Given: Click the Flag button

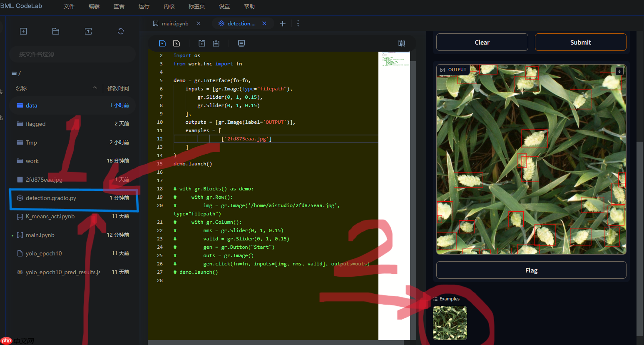Looking at the screenshot, I should point(531,270).
